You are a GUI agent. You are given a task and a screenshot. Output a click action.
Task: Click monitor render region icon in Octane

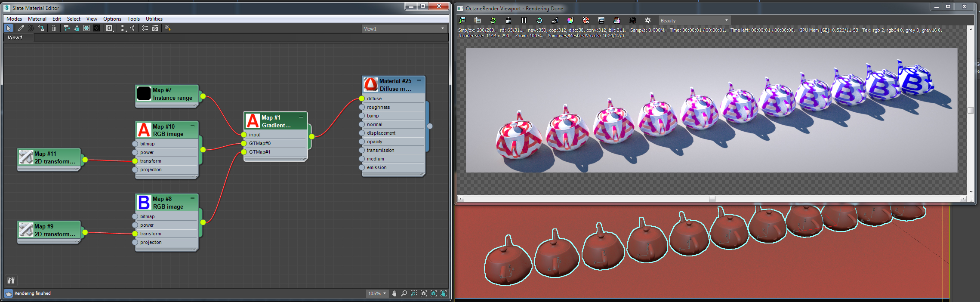[601, 20]
